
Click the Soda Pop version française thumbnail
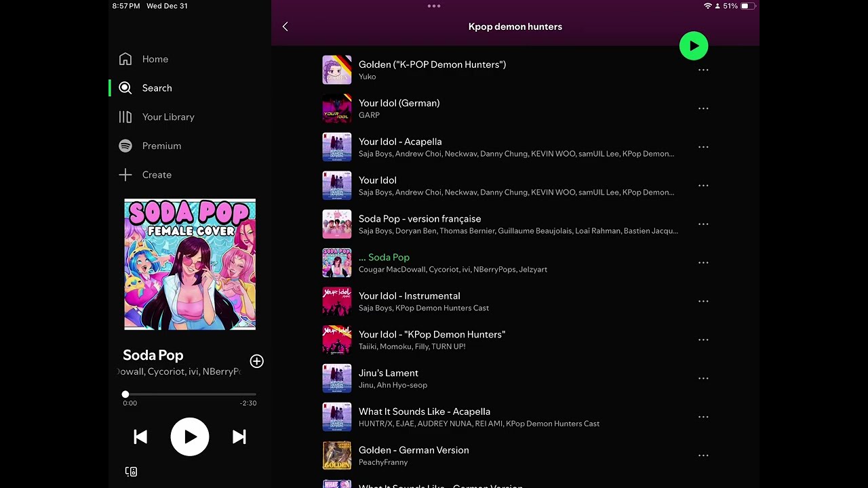coord(337,224)
